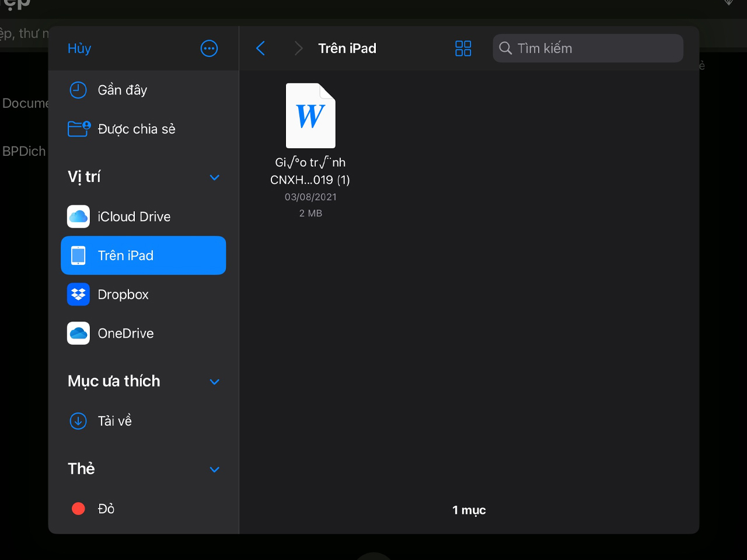Click the Vị trí heading
The height and width of the screenshot is (560, 747).
[84, 177]
